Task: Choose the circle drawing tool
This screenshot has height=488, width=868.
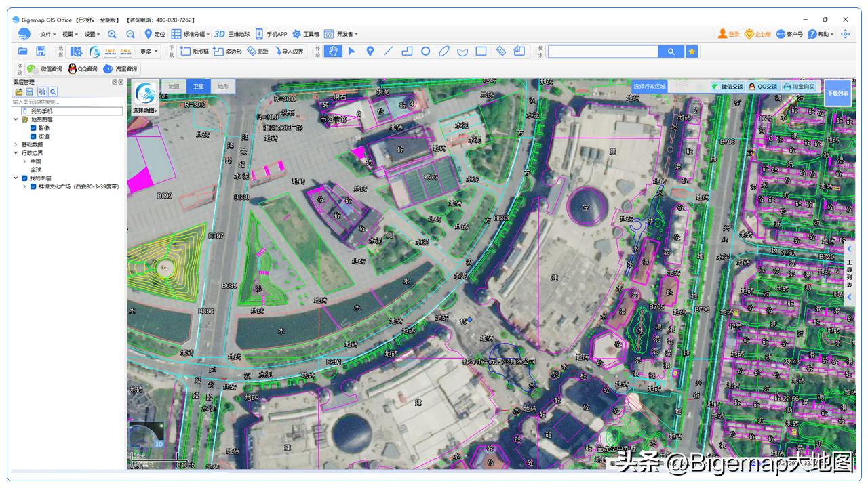Action: [x=425, y=51]
